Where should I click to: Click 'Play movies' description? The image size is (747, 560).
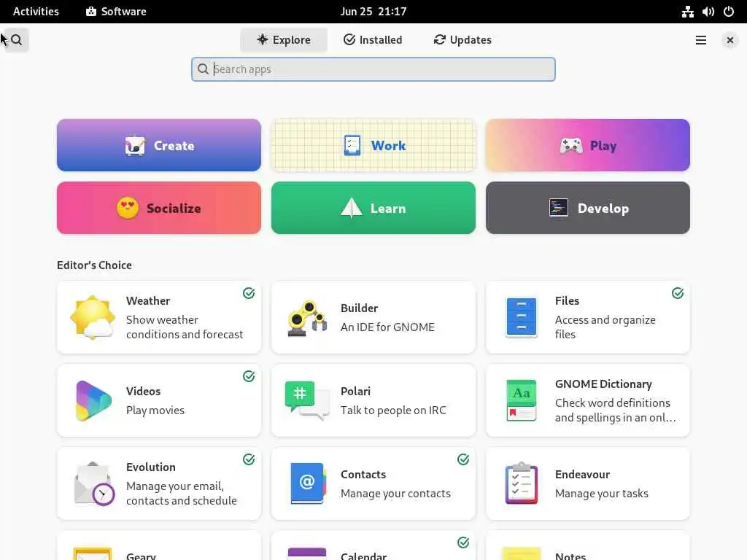pos(155,410)
